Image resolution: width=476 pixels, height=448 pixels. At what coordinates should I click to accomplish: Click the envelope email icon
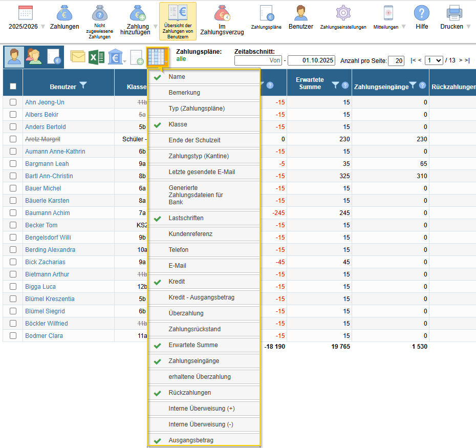pyautogui.click(x=78, y=57)
